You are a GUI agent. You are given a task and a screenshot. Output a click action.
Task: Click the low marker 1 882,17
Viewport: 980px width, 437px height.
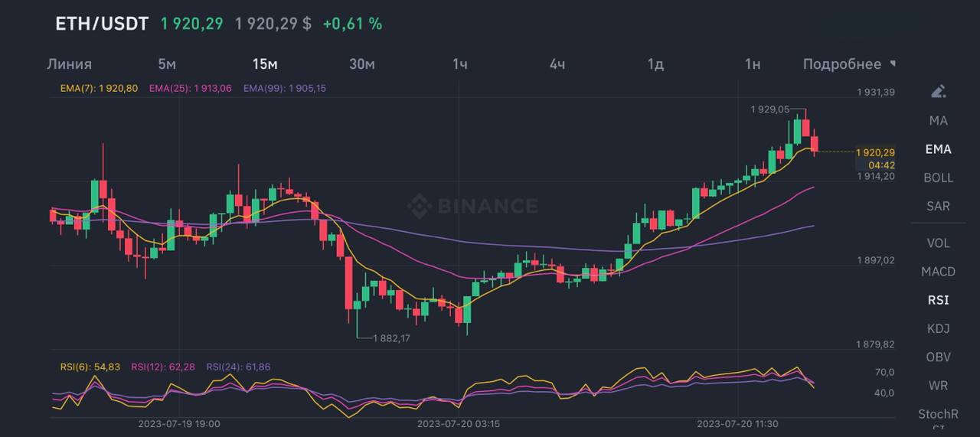click(391, 338)
